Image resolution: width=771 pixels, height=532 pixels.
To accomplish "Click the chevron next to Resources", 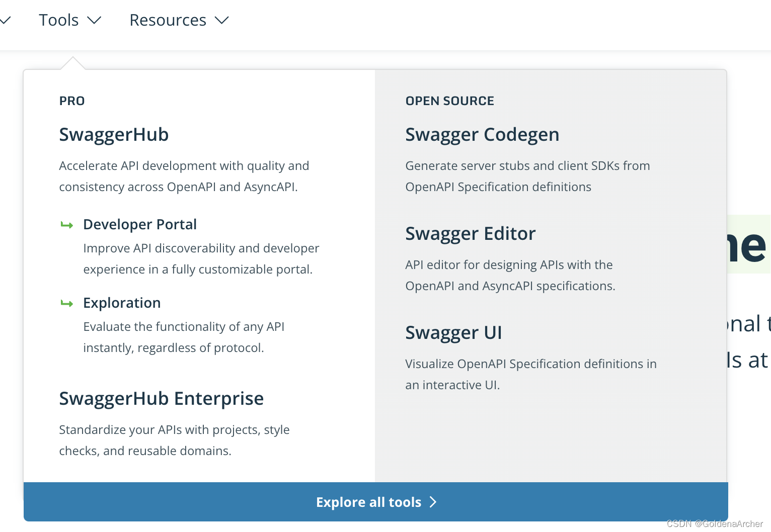I will tap(221, 21).
